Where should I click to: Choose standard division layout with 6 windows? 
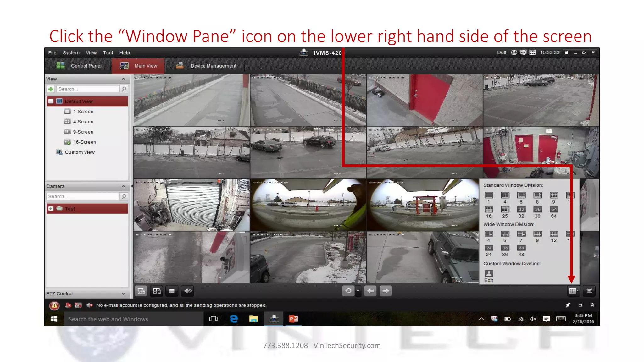[521, 195]
